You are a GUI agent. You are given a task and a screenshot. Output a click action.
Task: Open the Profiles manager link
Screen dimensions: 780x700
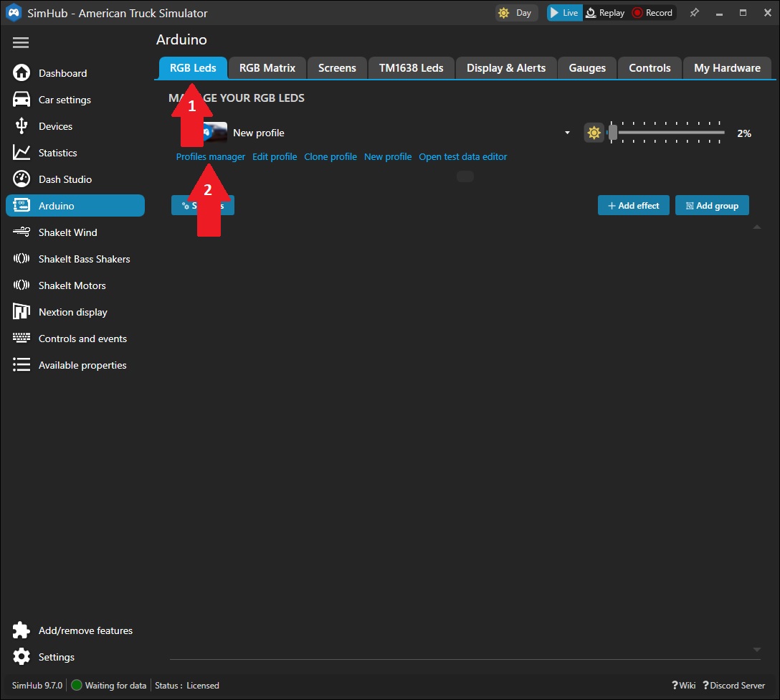tap(211, 157)
